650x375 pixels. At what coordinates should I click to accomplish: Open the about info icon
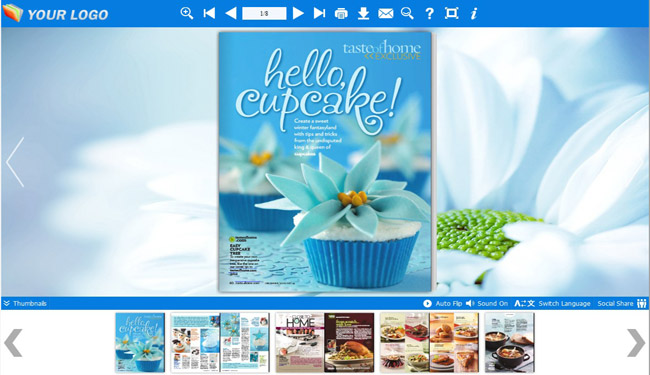pos(473,14)
